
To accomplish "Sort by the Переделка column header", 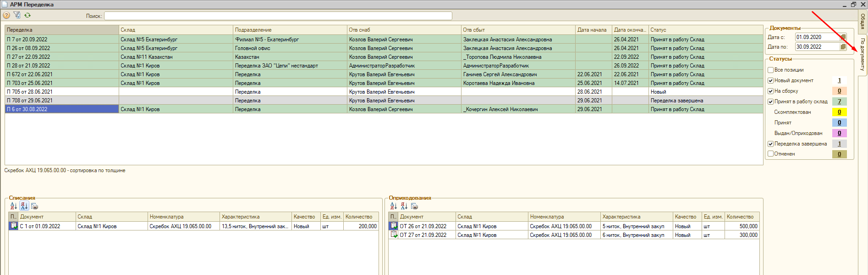I will [62, 30].
